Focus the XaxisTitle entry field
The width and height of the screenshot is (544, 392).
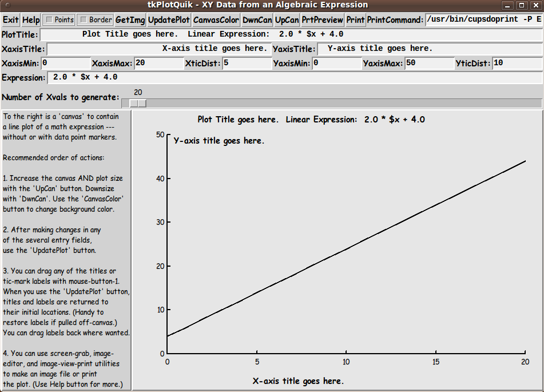(x=159, y=49)
